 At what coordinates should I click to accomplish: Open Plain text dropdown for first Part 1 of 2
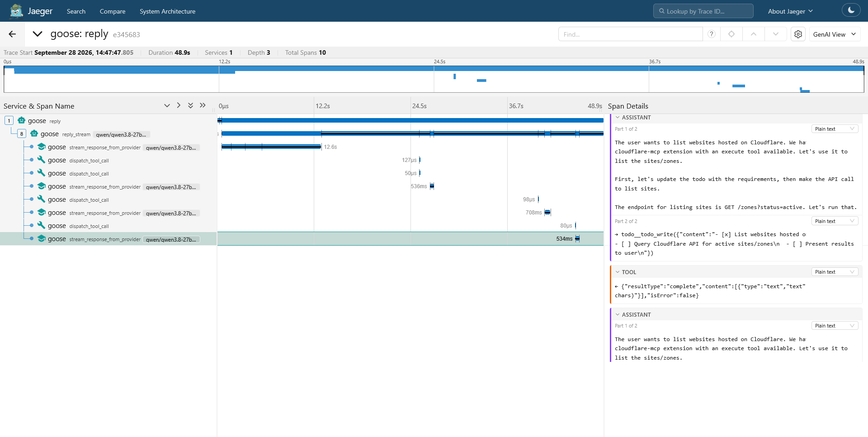(x=835, y=129)
